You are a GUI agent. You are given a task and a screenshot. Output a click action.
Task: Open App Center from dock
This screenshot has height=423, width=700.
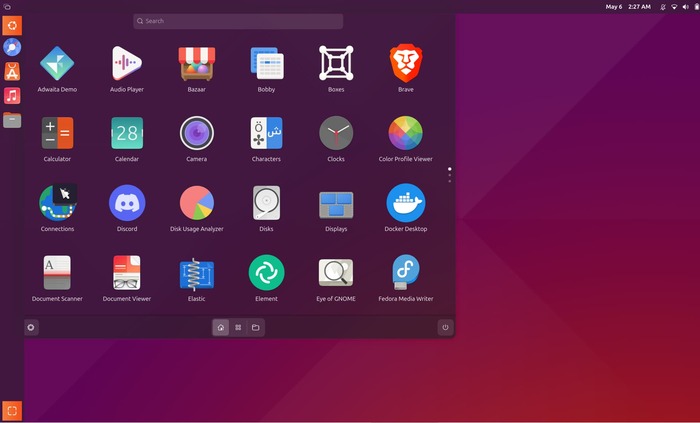point(12,71)
